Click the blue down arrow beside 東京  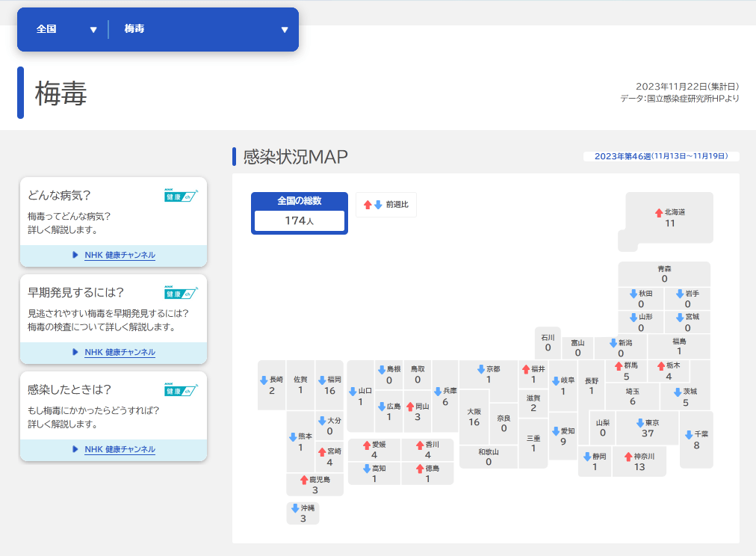pyautogui.click(x=639, y=423)
